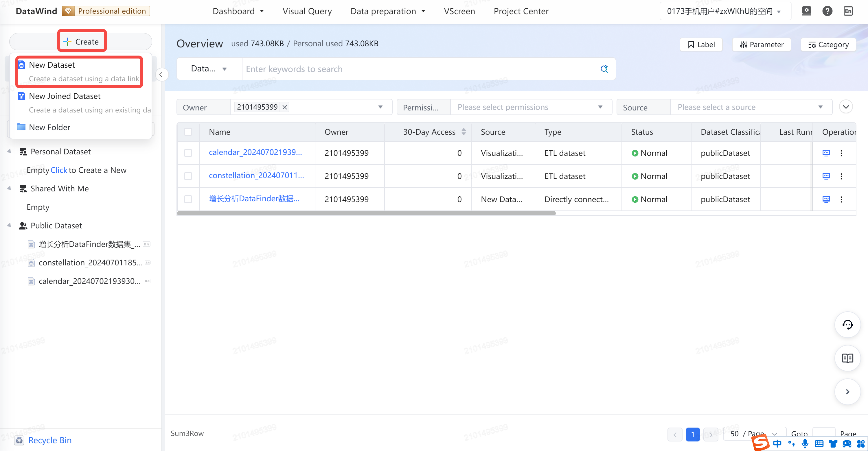The height and width of the screenshot is (451, 868).
Task: Click the 'Click' link to create new
Action: 59,170
